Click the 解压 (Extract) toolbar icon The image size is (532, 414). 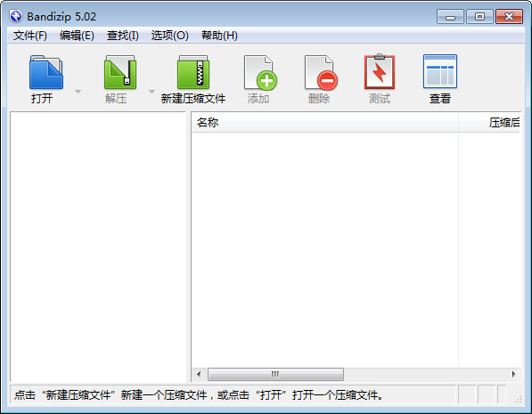[x=120, y=72]
